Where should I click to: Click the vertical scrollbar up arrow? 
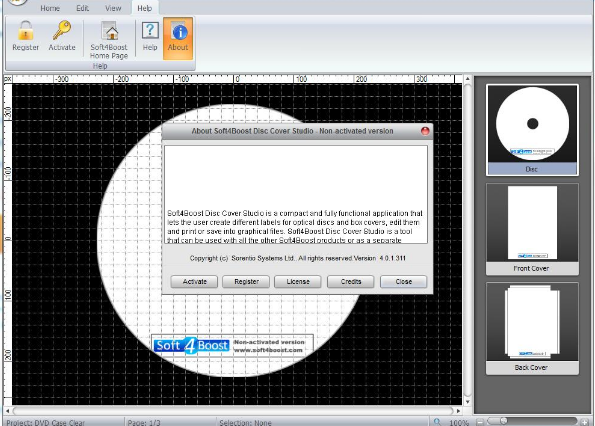click(468, 79)
